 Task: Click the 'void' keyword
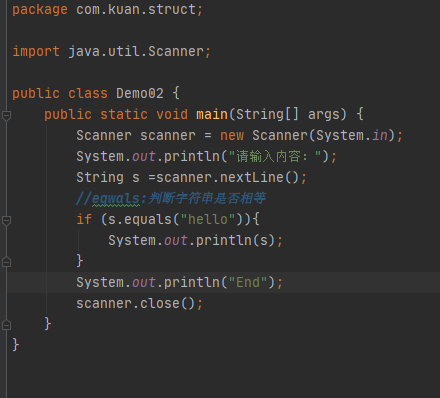pos(172,114)
